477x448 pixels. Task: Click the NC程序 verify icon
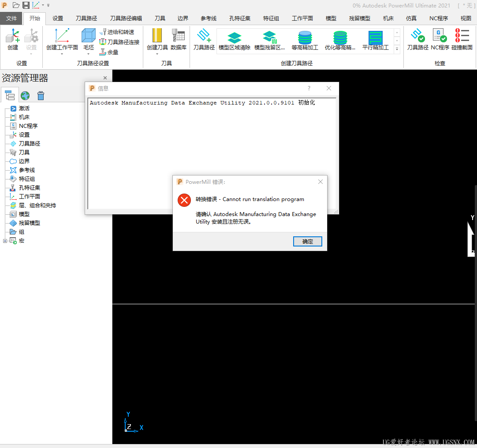coord(440,39)
